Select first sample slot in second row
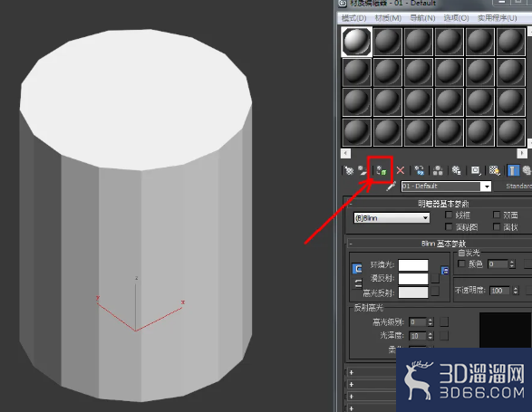 (356, 72)
